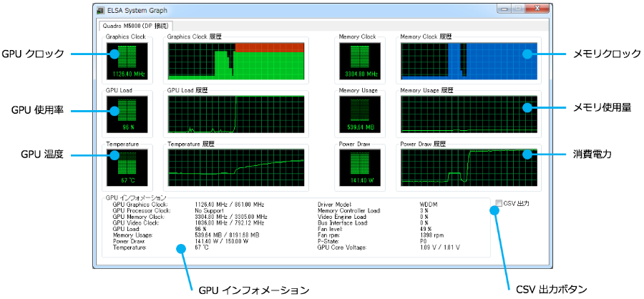Click the Graphics Clock 履歴 history graph
This screenshot has height=299, width=644.
point(236,61)
